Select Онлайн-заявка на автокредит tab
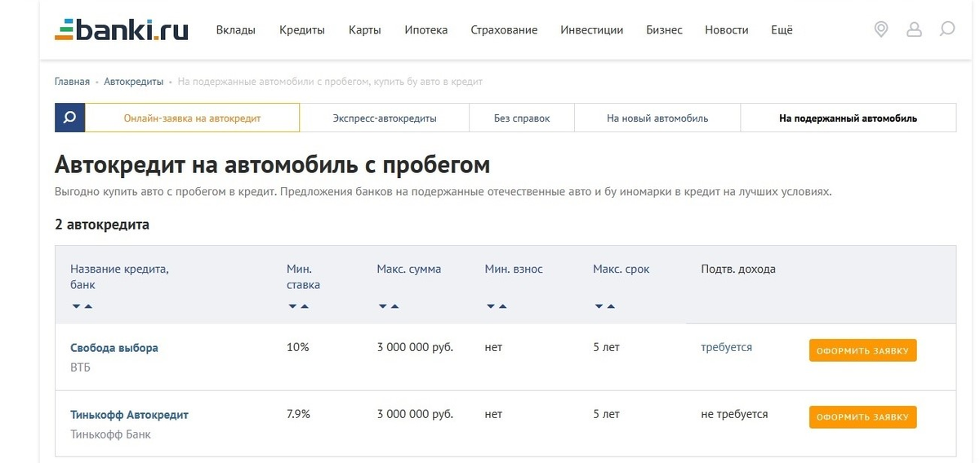The image size is (980, 463). pyautogui.click(x=193, y=118)
